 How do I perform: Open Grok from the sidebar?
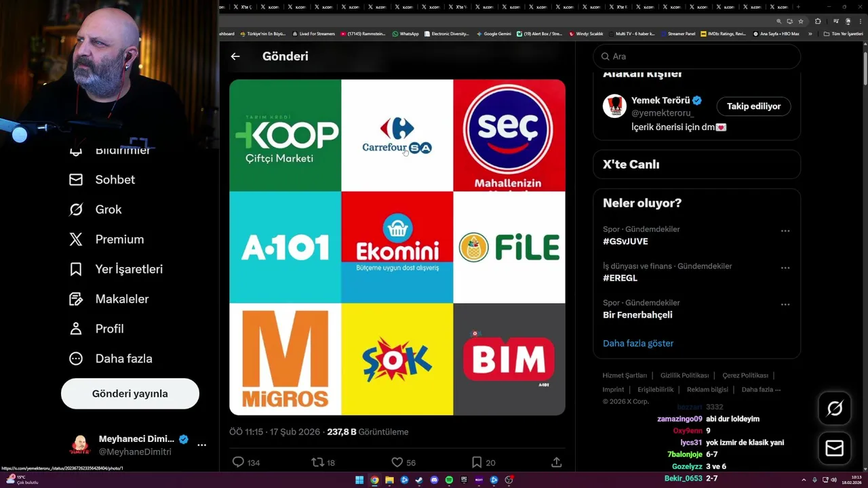(95, 209)
